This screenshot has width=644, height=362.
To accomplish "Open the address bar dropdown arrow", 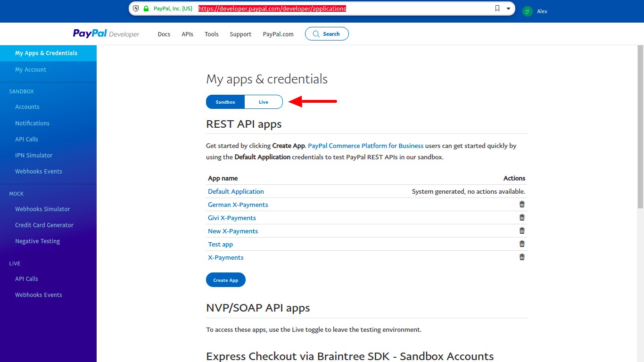I will tap(509, 8).
